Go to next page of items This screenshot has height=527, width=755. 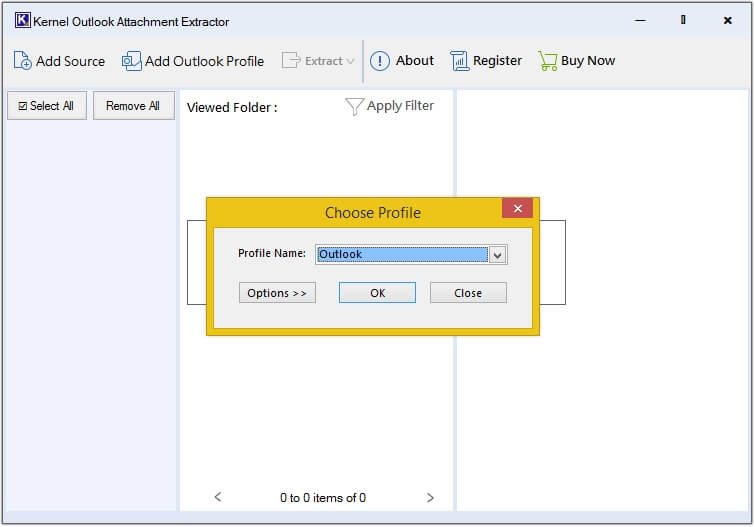[430, 498]
